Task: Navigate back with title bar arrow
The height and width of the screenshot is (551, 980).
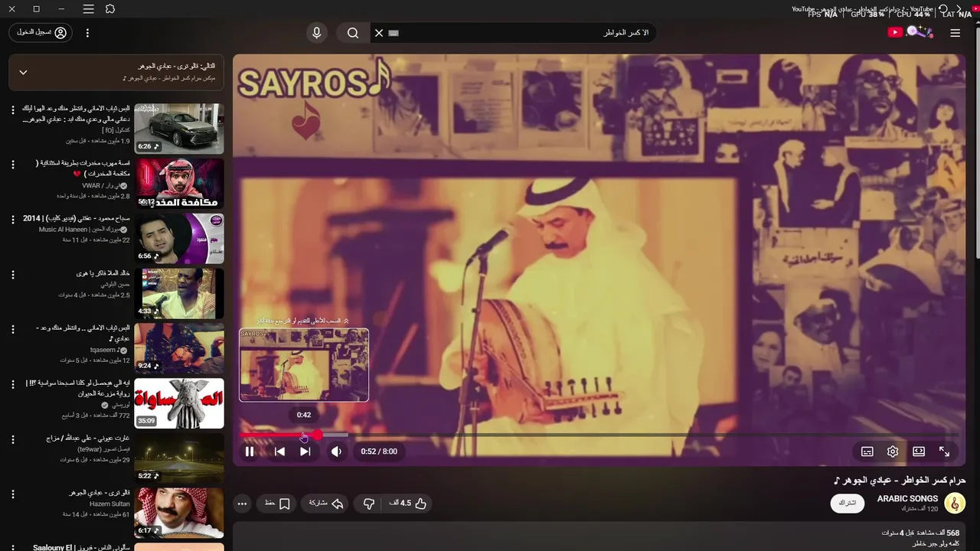Action: tap(959, 9)
